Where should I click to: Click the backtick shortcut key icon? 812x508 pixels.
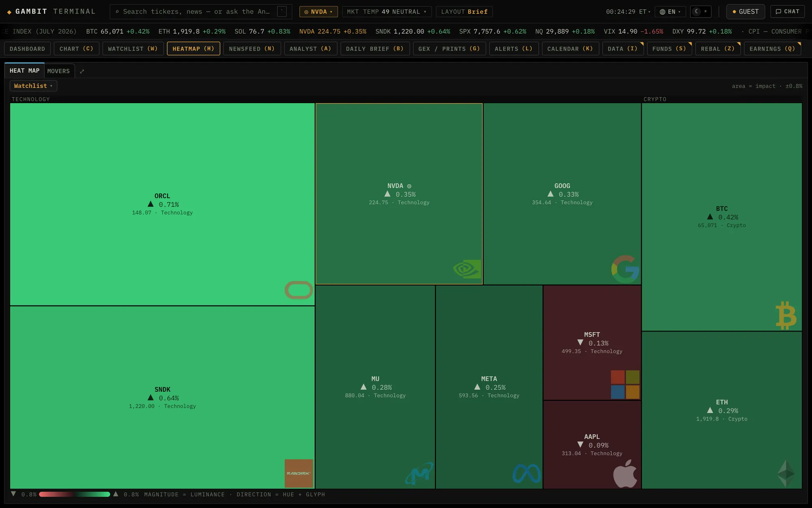[282, 12]
